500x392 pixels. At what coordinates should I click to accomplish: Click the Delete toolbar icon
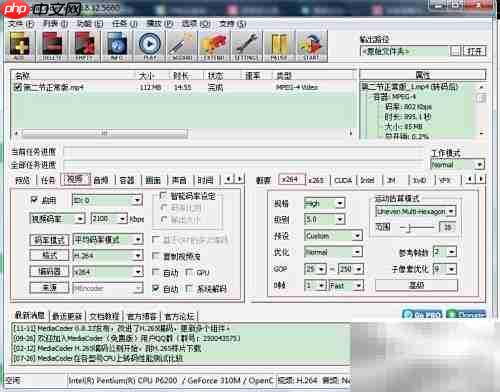(52, 46)
